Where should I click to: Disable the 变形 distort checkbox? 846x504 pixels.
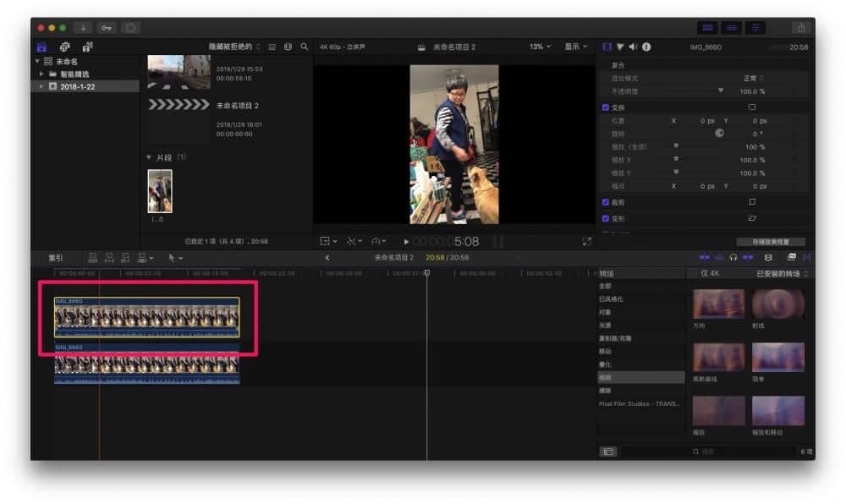point(606,218)
